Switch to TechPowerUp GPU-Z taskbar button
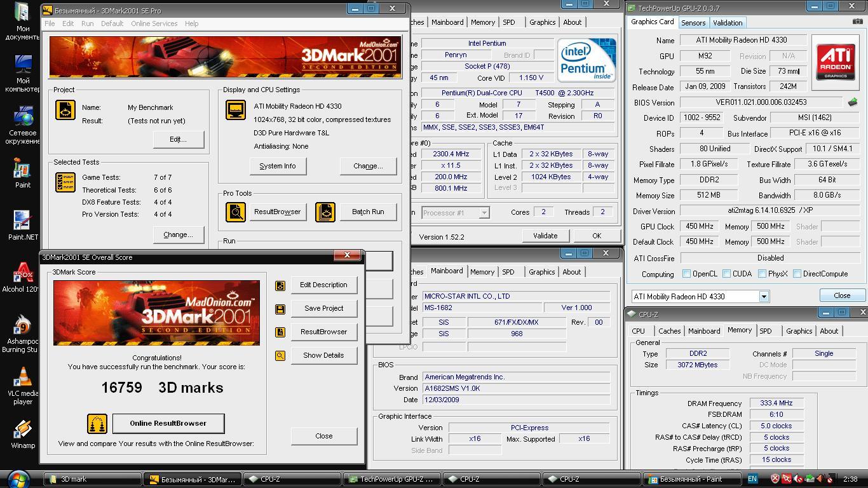The image size is (868, 488). point(392,479)
